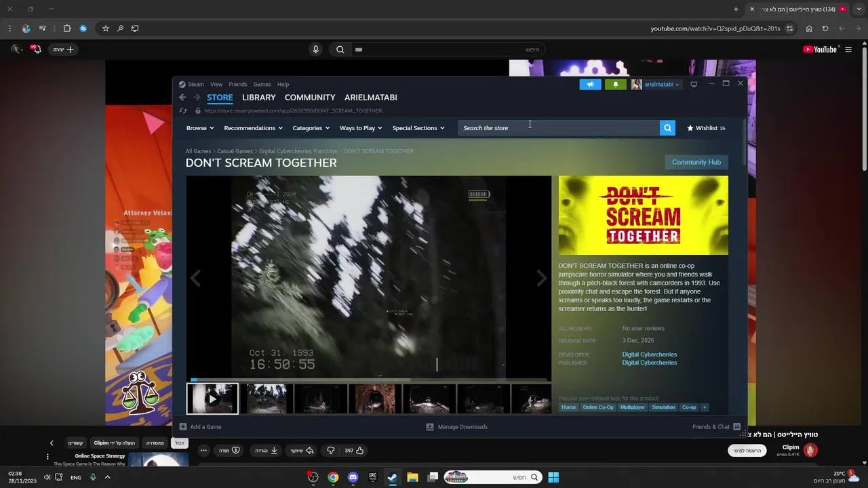Expand the Browse store dropdown
The height and width of the screenshot is (488, 868).
200,128
